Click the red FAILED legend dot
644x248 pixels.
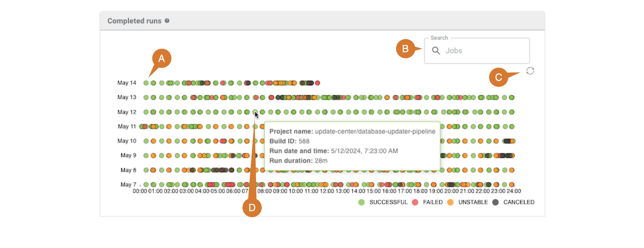coord(415,202)
